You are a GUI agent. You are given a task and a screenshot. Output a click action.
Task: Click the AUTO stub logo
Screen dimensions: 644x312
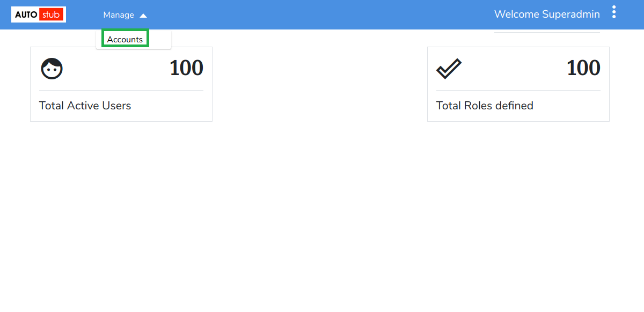tap(39, 14)
